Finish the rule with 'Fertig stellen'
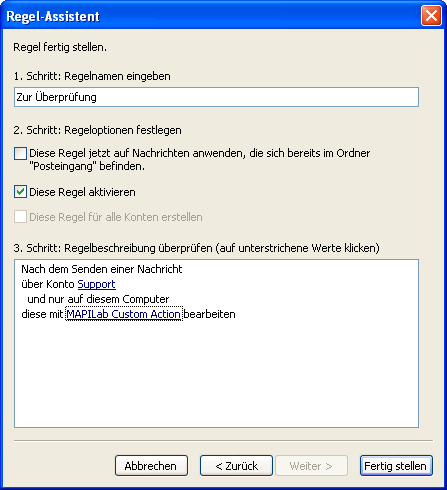 tap(396, 466)
